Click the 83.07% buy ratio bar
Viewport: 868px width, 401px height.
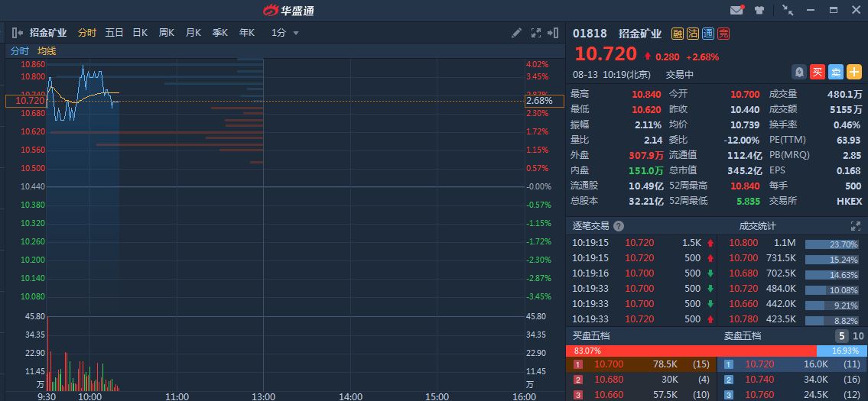pos(691,351)
